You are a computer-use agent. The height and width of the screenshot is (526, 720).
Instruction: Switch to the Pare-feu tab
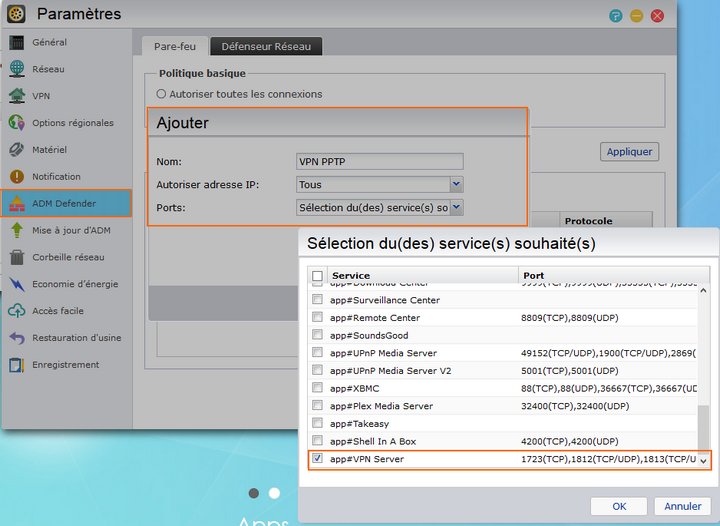coord(175,46)
